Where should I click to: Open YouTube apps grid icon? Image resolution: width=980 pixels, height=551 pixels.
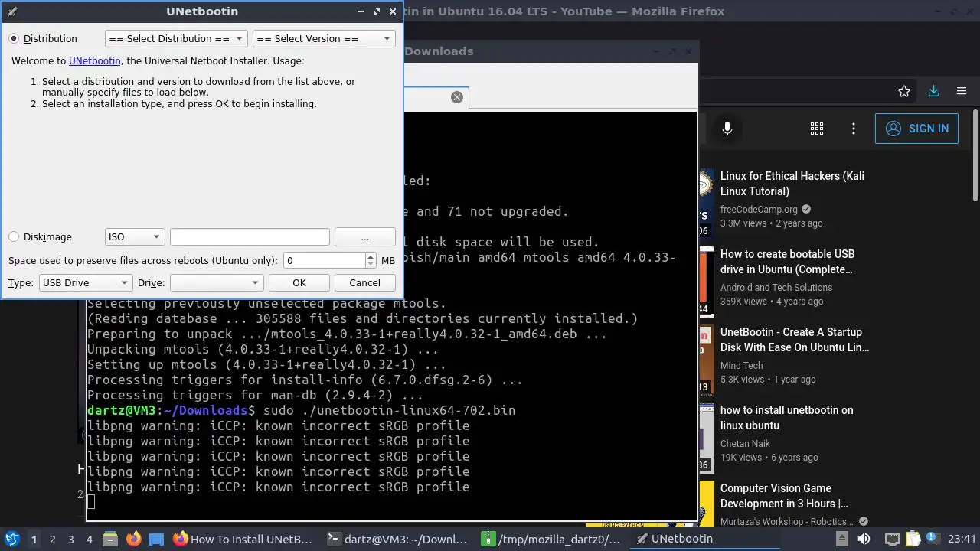pos(817,129)
